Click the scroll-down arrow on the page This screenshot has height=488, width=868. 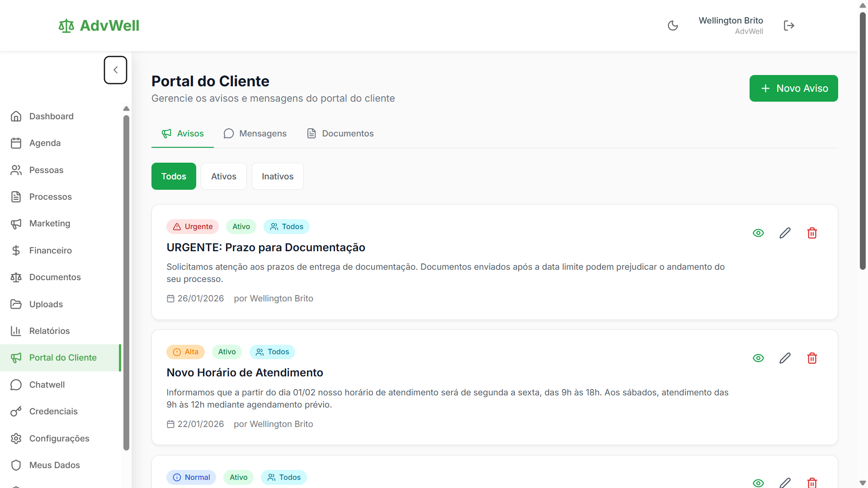pos(862,483)
